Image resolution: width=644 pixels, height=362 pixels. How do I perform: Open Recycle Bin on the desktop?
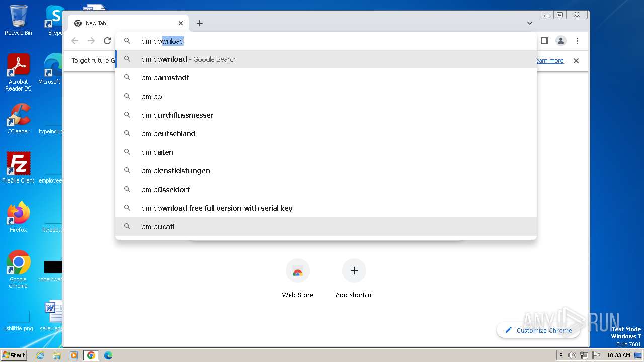(x=18, y=20)
